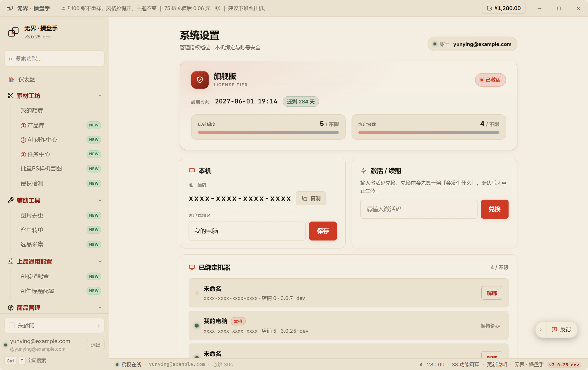Click the dashboard house icon
The image size is (588, 370).
point(11,79)
